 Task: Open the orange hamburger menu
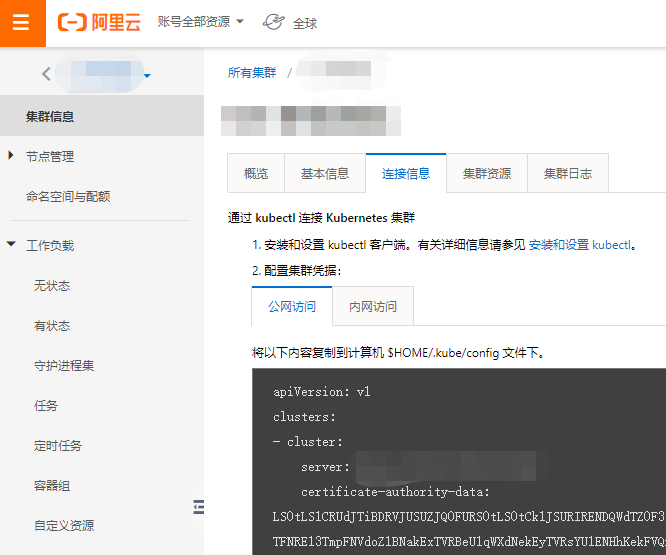[22, 23]
